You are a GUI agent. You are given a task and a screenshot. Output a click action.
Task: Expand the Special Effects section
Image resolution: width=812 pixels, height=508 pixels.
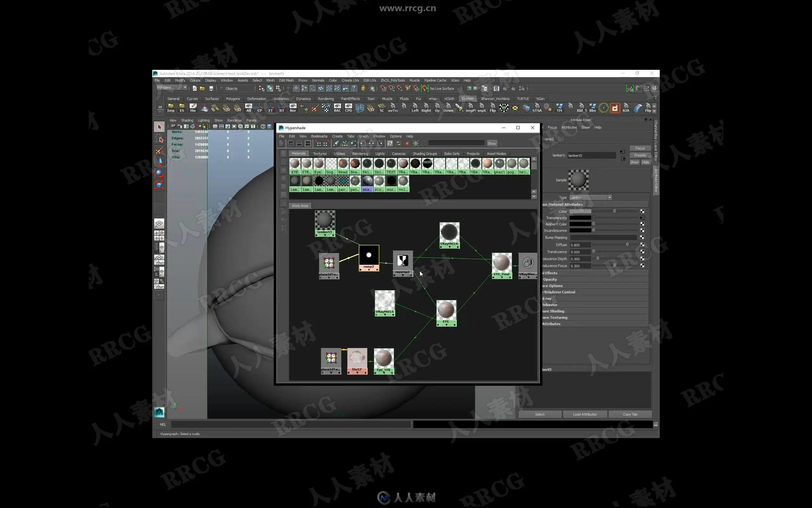(595, 273)
